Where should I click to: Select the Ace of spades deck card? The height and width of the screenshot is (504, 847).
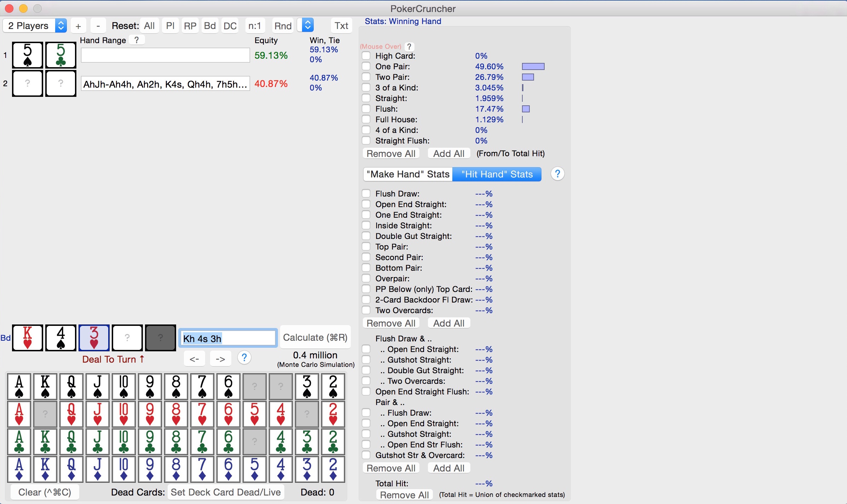coord(19,386)
